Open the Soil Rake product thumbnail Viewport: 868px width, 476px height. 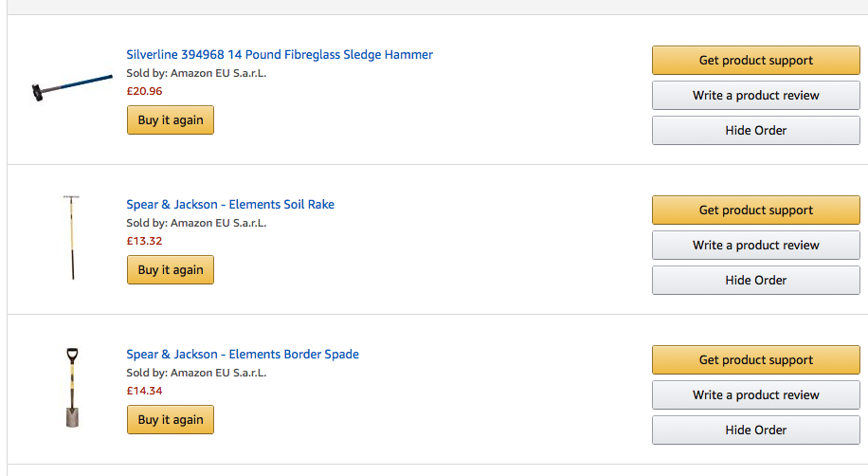tap(71, 238)
